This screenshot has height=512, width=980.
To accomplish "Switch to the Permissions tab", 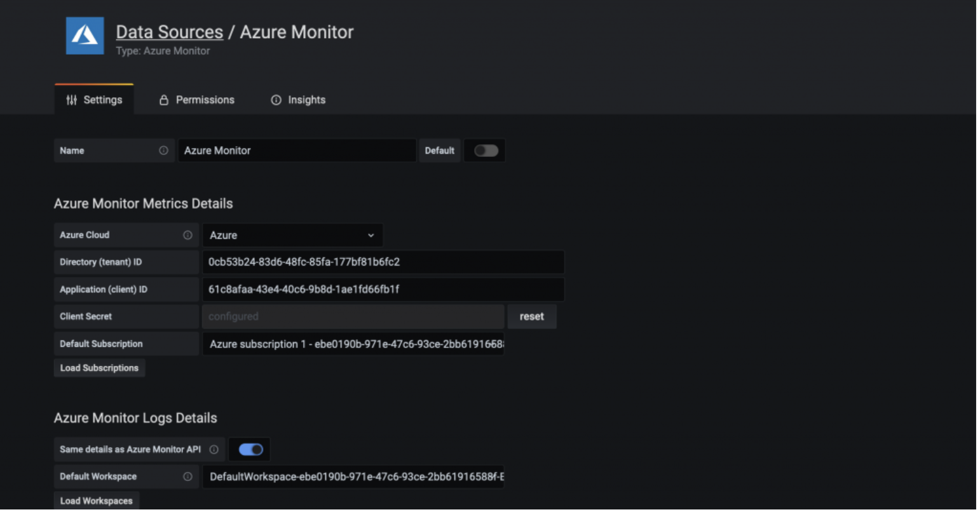I will click(196, 100).
